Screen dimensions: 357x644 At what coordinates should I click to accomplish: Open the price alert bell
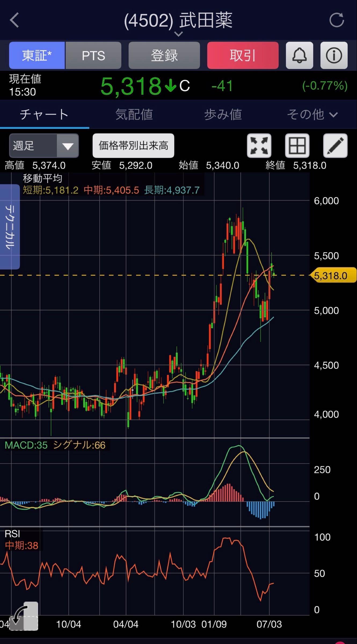pos(300,55)
